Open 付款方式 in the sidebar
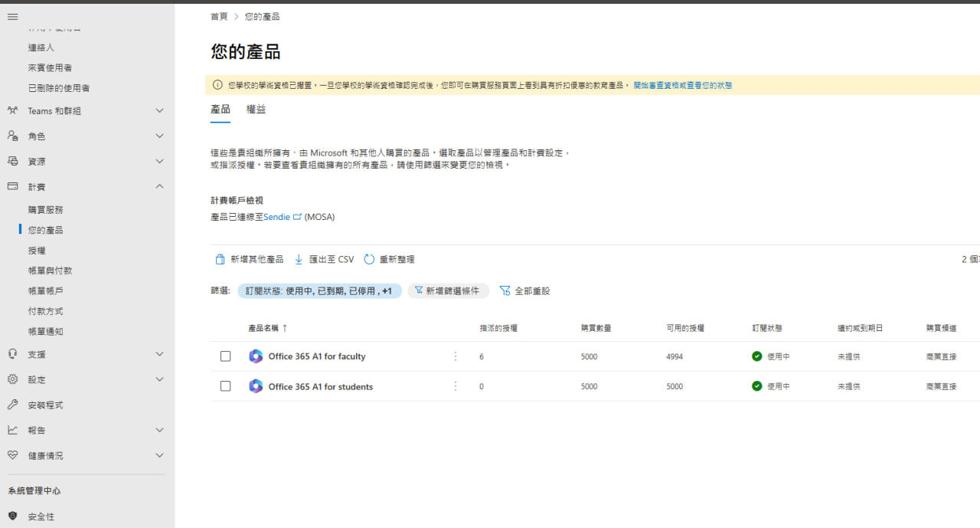980x528 pixels. (46, 311)
